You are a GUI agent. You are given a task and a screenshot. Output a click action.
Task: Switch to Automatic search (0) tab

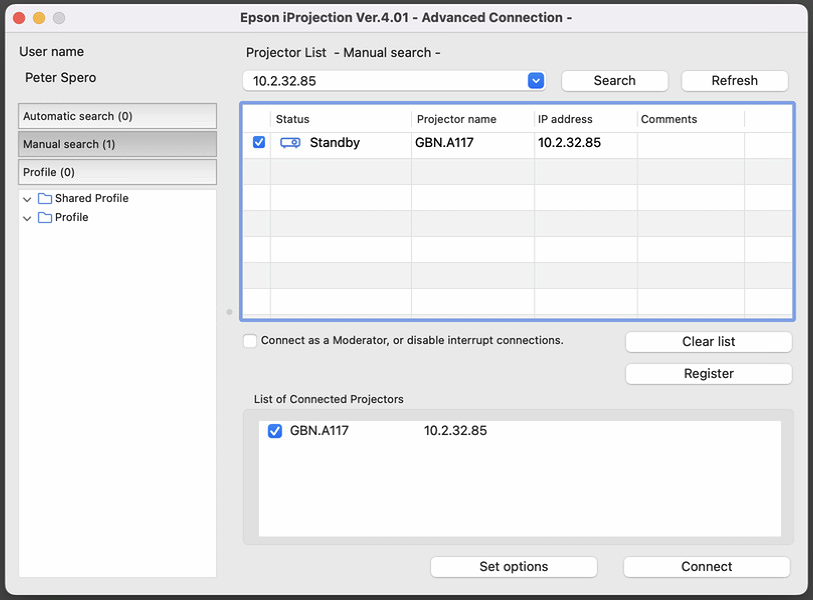click(117, 116)
